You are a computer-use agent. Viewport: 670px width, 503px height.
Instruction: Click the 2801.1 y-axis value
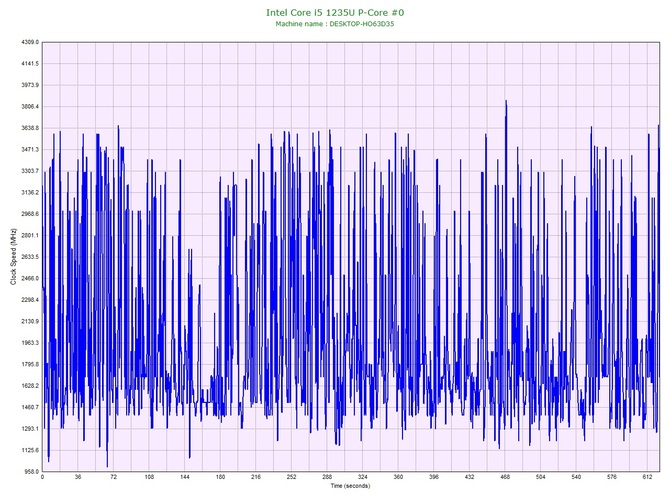(x=30, y=235)
